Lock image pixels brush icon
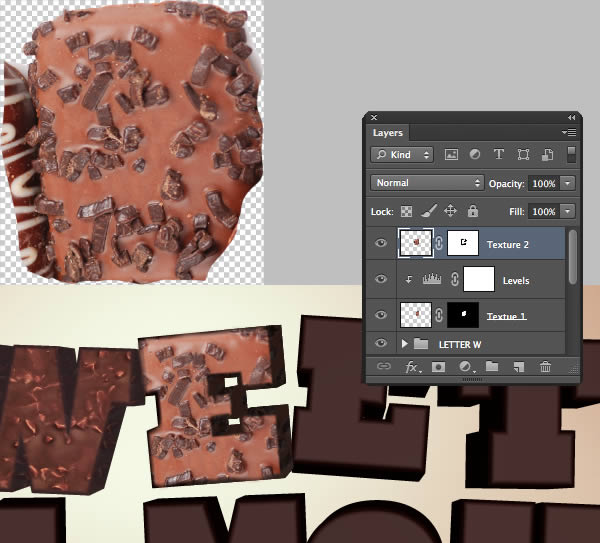Image resolution: width=600 pixels, height=543 pixels. (x=429, y=211)
